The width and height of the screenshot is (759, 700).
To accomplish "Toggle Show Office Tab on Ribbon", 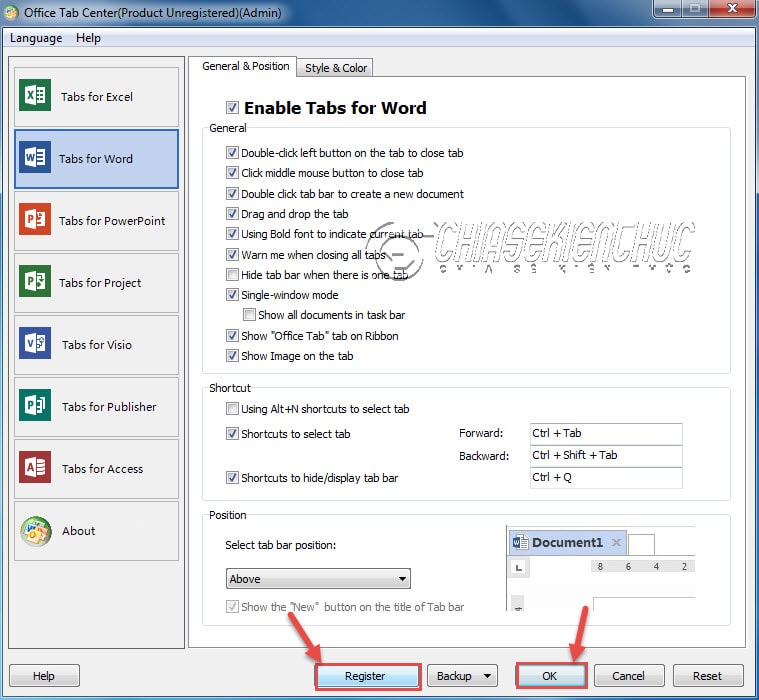I will 232,335.
